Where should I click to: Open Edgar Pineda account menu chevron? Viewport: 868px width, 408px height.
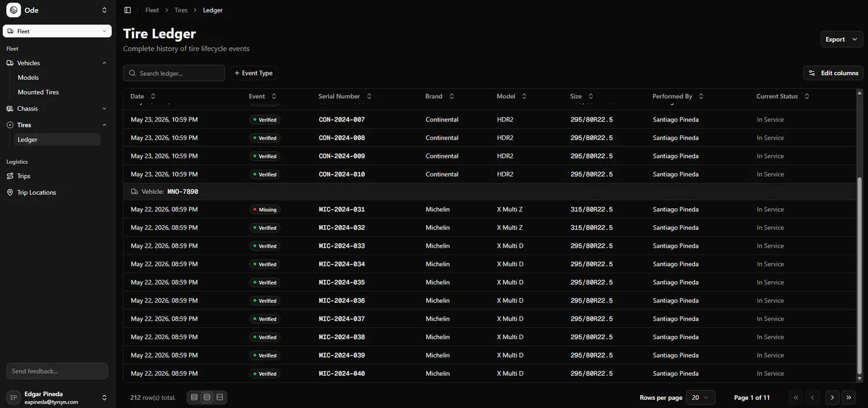point(104,398)
